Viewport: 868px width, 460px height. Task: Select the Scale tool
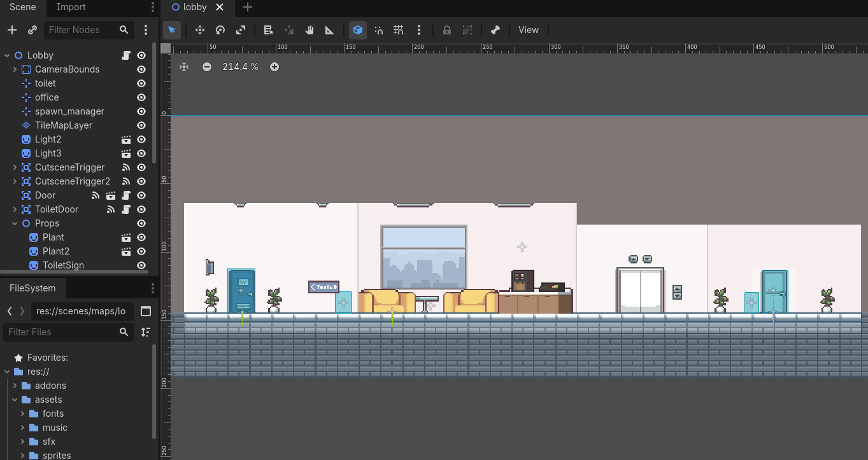[240, 30]
